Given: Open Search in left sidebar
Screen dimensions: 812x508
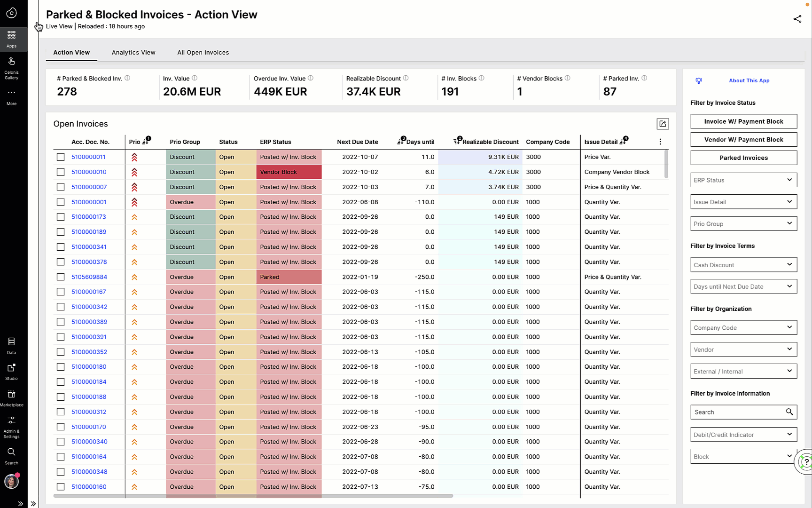Looking at the screenshot, I should pyautogui.click(x=11, y=456).
